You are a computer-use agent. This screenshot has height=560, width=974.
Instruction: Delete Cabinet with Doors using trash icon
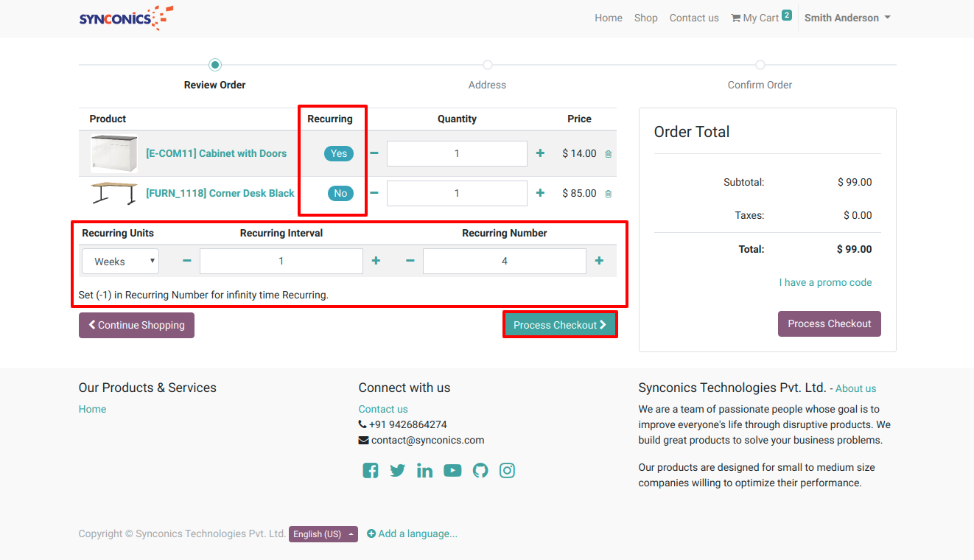click(x=608, y=154)
